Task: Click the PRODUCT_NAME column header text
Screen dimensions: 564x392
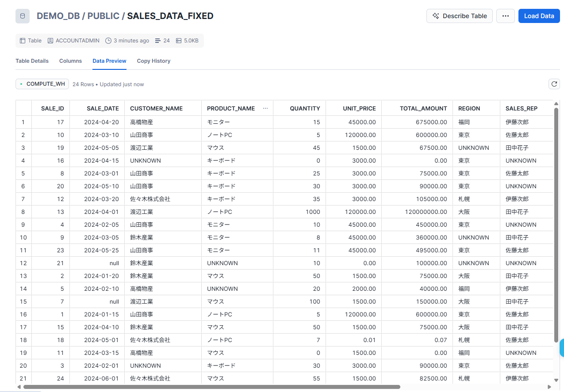Action: tap(231, 108)
